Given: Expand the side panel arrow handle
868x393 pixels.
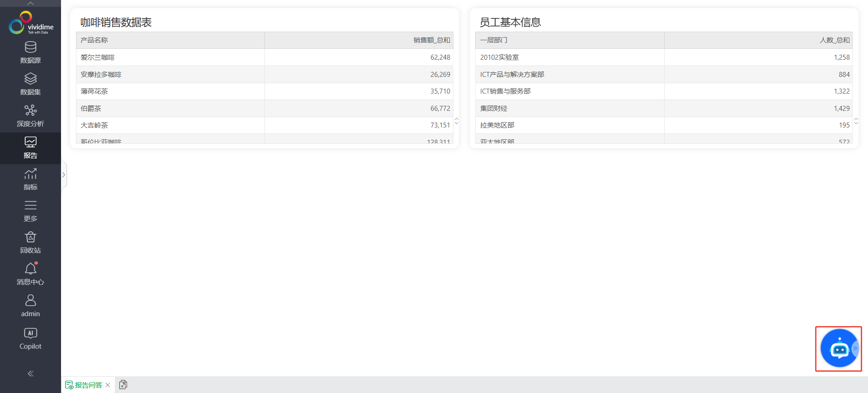Looking at the screenshot, I should [x=64, y=175].
